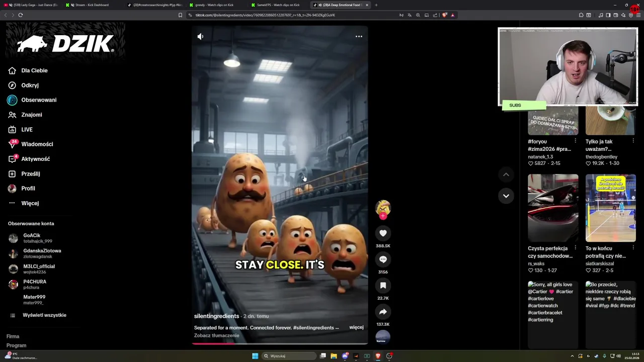Go to the next video arrow
644x362 pixels.
click(x=506, y=196)
